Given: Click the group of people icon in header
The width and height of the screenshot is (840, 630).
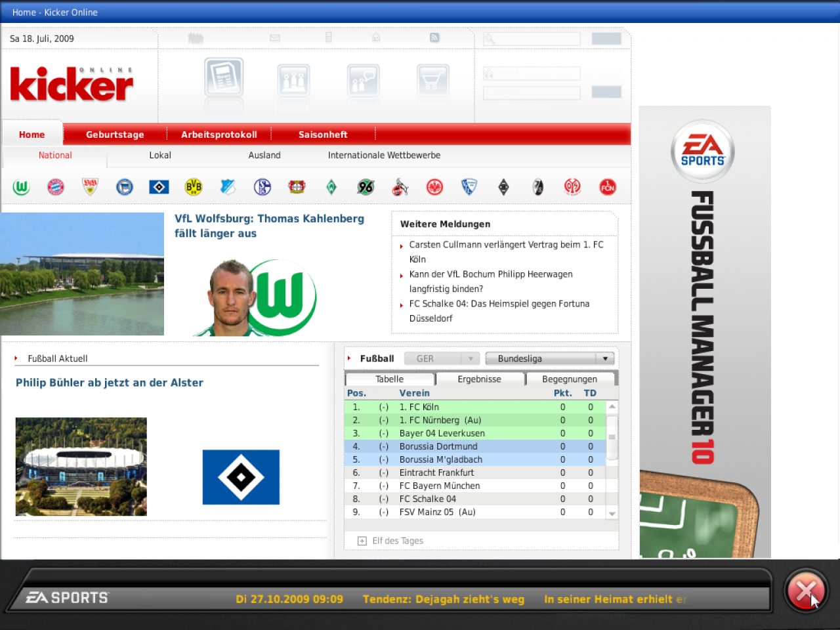Looking at the screenshot, I should 196,38.
